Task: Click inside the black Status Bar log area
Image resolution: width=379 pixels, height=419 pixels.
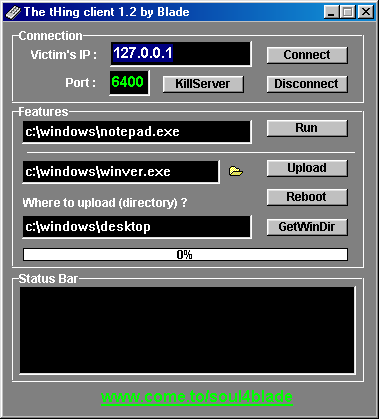Action: pos(187,330)
